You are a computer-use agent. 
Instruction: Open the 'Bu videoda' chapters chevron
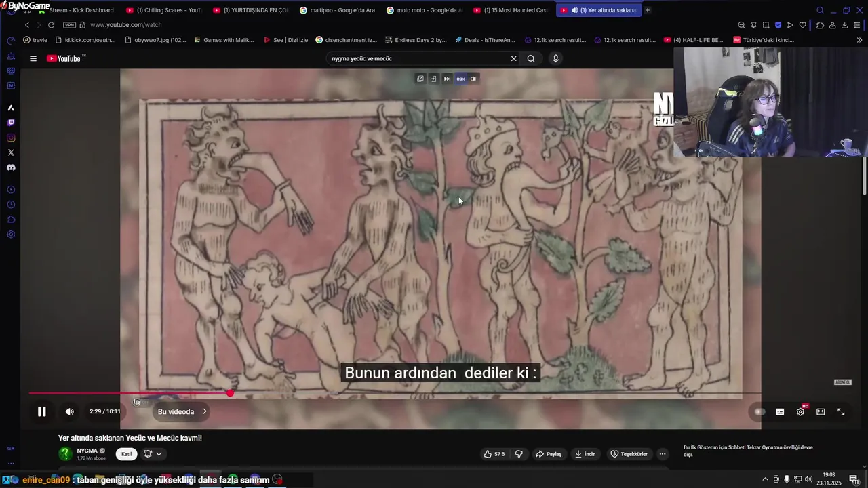pos(204,411)
